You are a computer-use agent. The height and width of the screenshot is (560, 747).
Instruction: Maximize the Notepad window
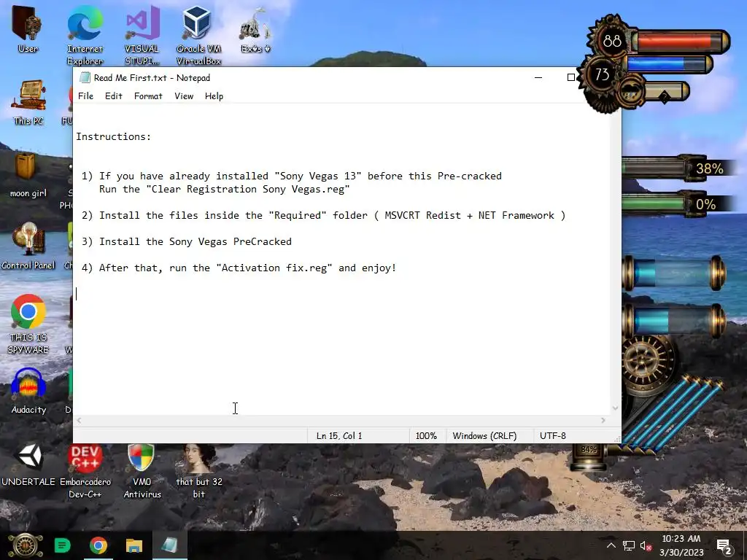pos(570,77)
